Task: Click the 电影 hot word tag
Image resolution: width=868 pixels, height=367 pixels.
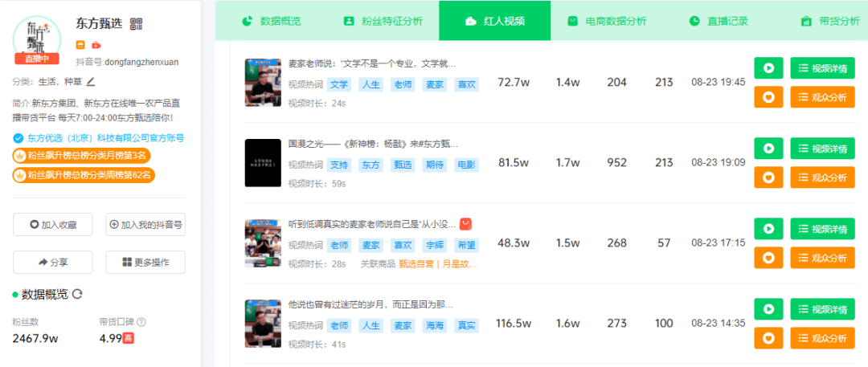Action: pyautogui.click(x=466, y=165)
